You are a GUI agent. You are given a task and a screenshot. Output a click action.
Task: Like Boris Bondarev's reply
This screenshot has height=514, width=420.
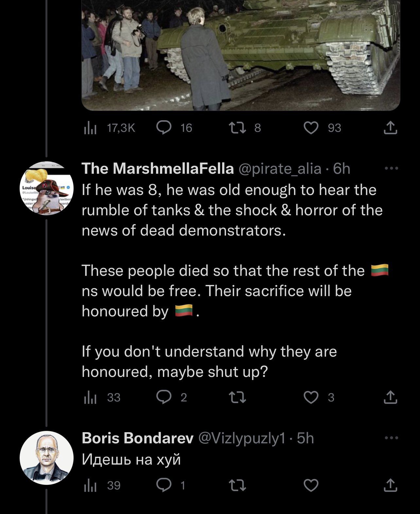[311, 485]
